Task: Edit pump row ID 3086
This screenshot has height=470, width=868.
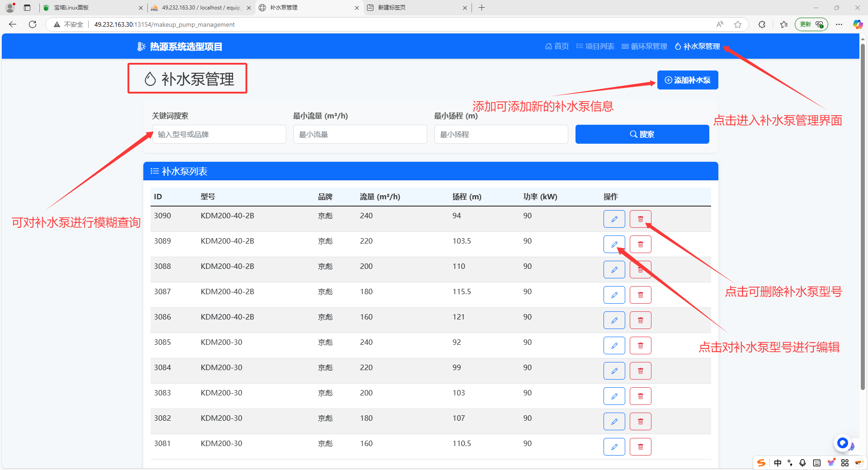Action: 614,320
